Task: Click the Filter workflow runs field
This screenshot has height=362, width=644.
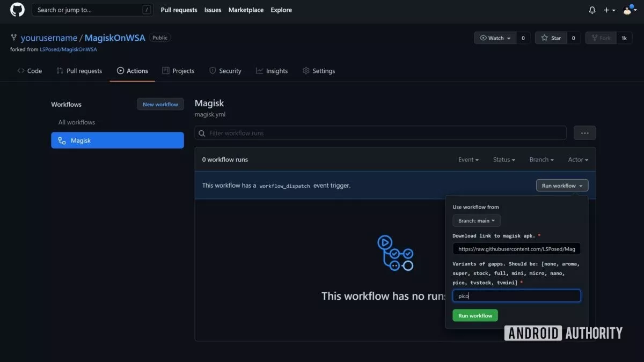Action: point(380,133)
